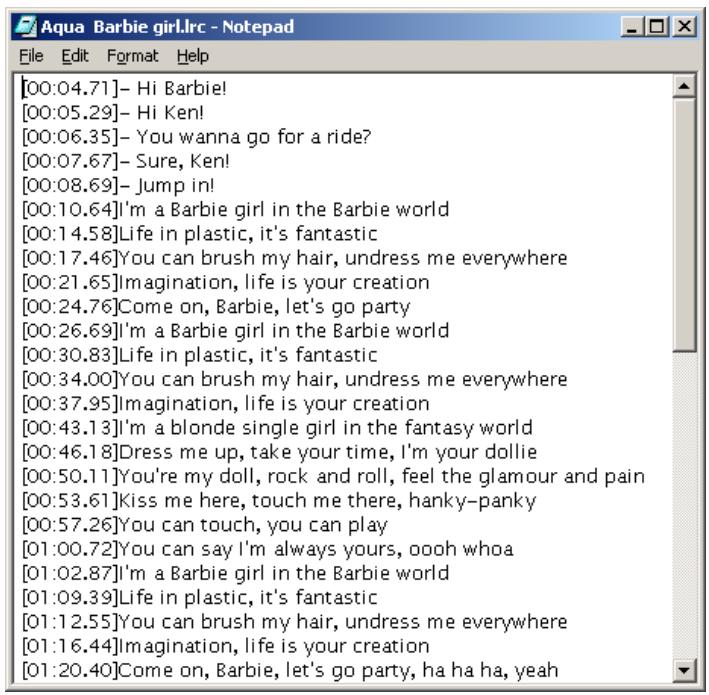
Task: Click the Notepad icon in the title bar
Action: (25, 26)
